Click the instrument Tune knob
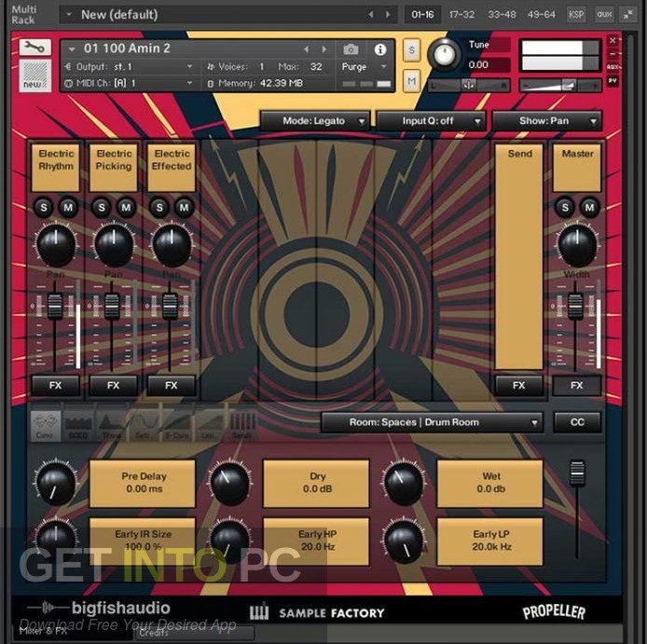647x644 pixels. (x=444, y=55)
